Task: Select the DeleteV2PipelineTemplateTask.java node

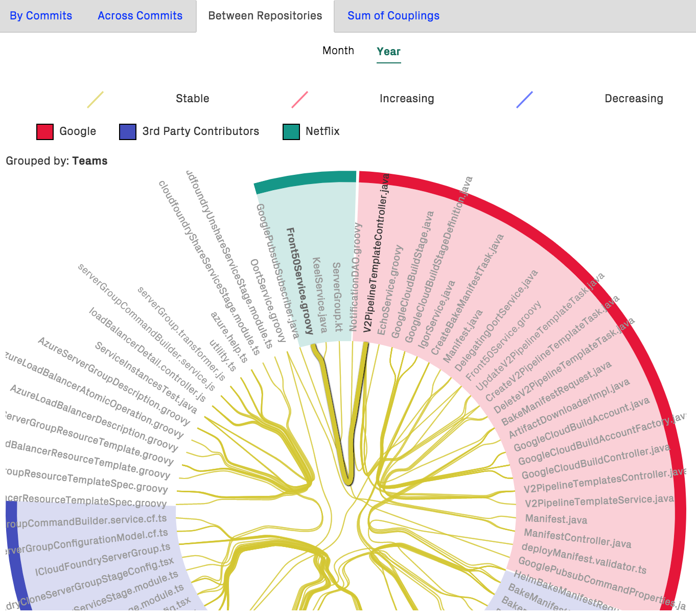Action: [x=564, y=366]
